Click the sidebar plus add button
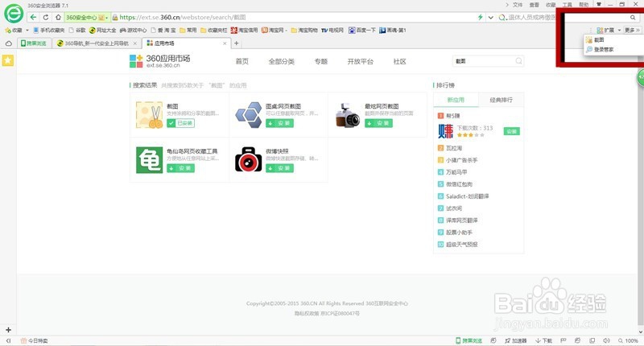Screen dimensions: 644x346 point(8,330)
